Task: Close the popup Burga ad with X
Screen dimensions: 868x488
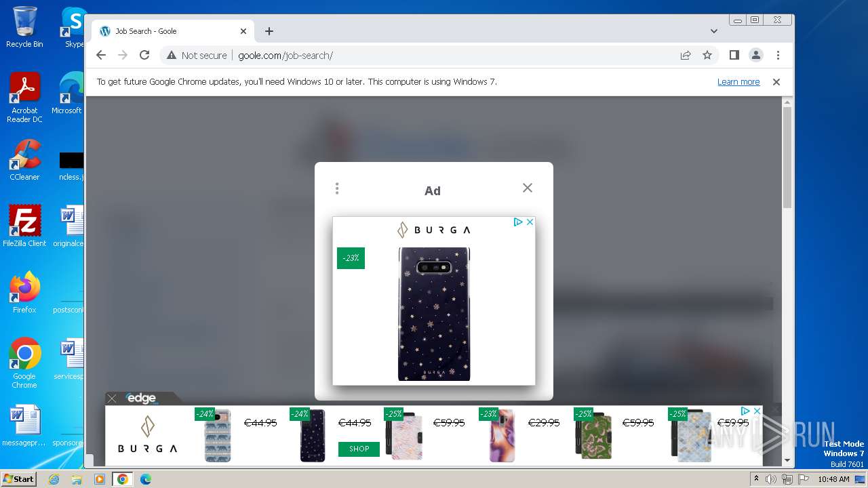Action: click(530, 222)
